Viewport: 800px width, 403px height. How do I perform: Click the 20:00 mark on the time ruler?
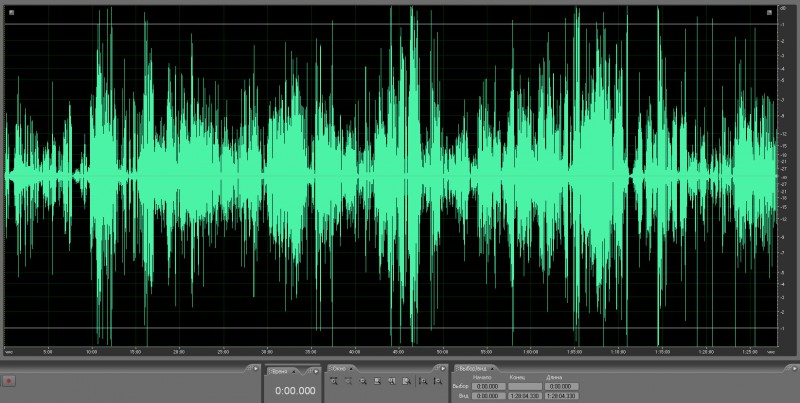pos(179,352)
